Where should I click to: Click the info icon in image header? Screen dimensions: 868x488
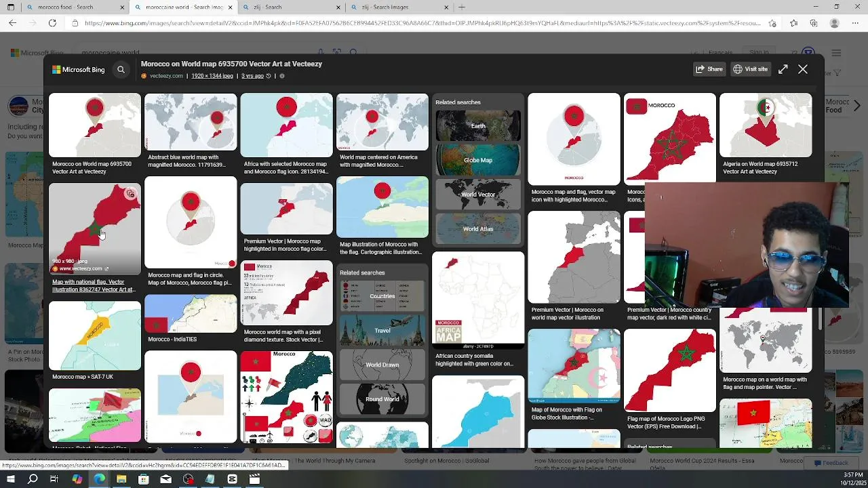pyautogui.click(x=282, y=76)
